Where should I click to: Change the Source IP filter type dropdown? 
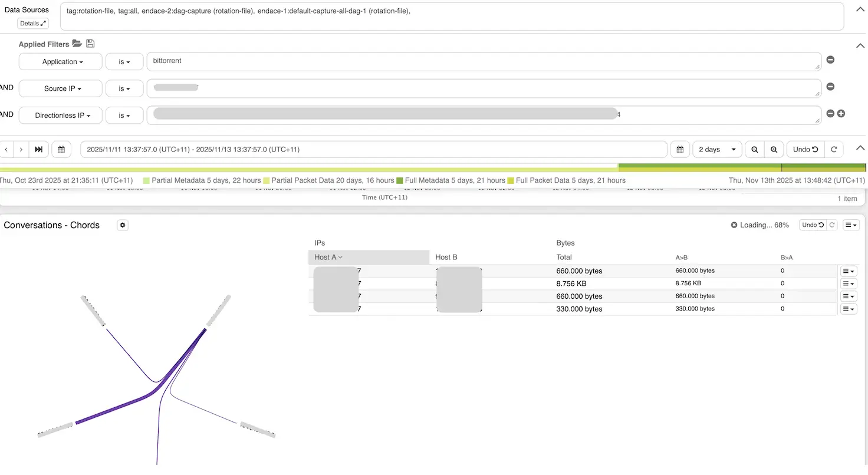tap(124, 89)
